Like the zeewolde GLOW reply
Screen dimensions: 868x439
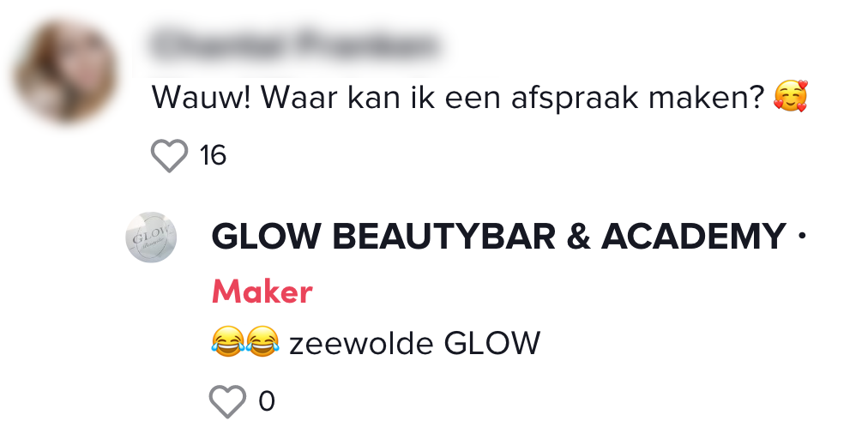click(x=227, y=400)
